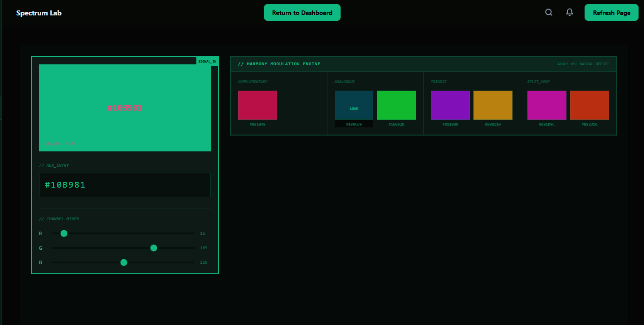Click the SIGNAL_IN tag

coord(207,61)
